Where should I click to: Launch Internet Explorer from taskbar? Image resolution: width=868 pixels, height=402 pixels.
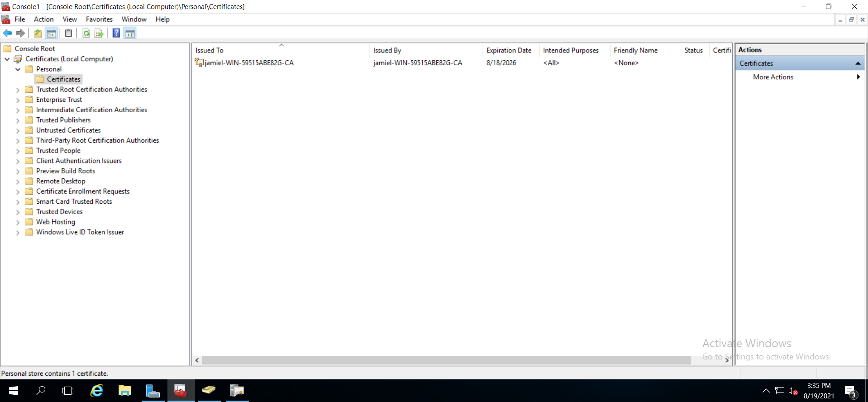(x=97, y=390)
